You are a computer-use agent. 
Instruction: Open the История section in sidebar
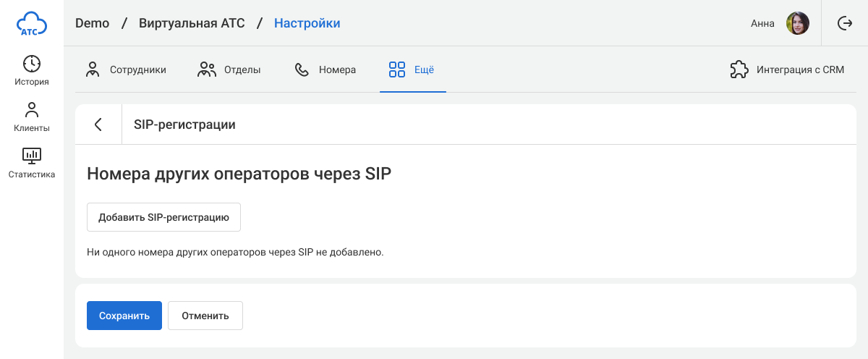point(32,70)
